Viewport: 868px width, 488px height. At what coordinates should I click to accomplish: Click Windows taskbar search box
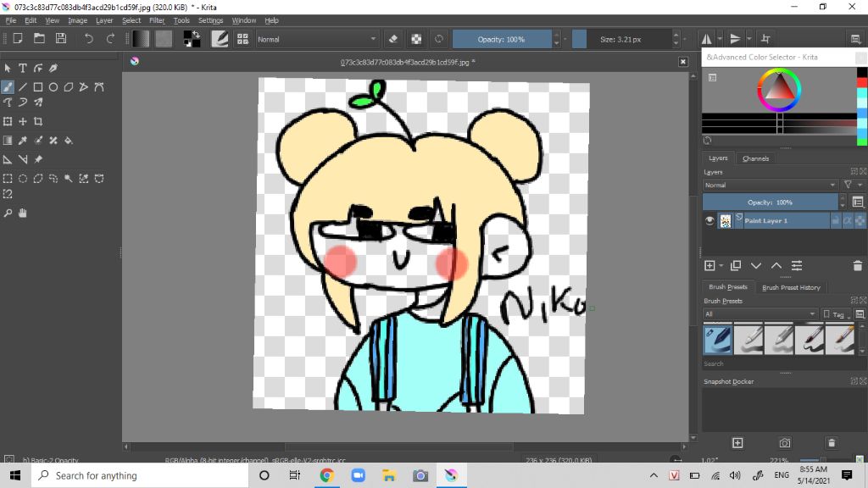point(140,476)
